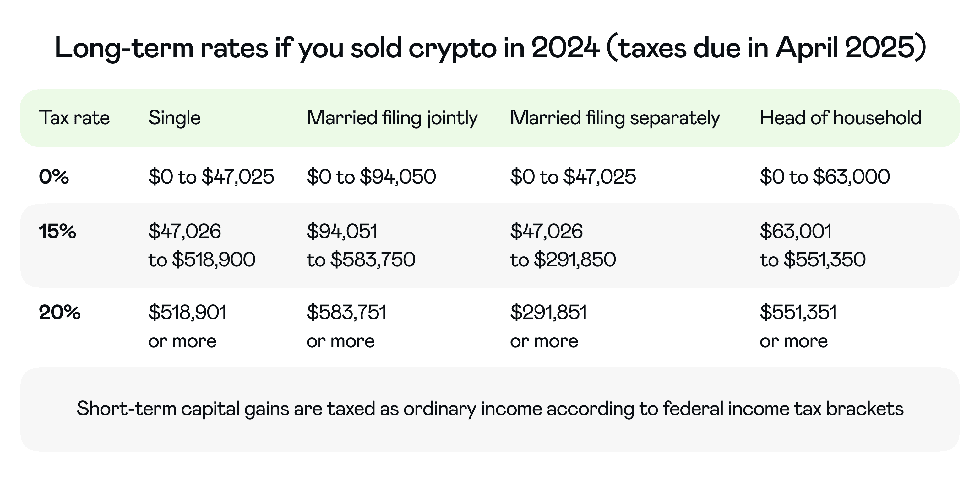The image size is (980, 482).
Task: Select the Married filing jointly header
Action: (392, 118)
